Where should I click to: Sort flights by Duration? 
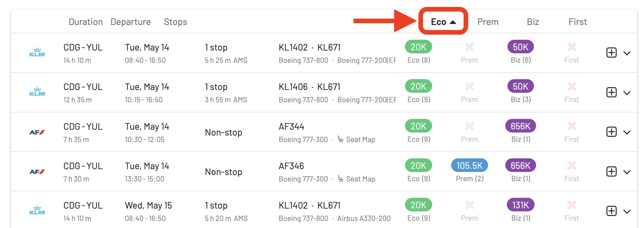tap(85, 22)
